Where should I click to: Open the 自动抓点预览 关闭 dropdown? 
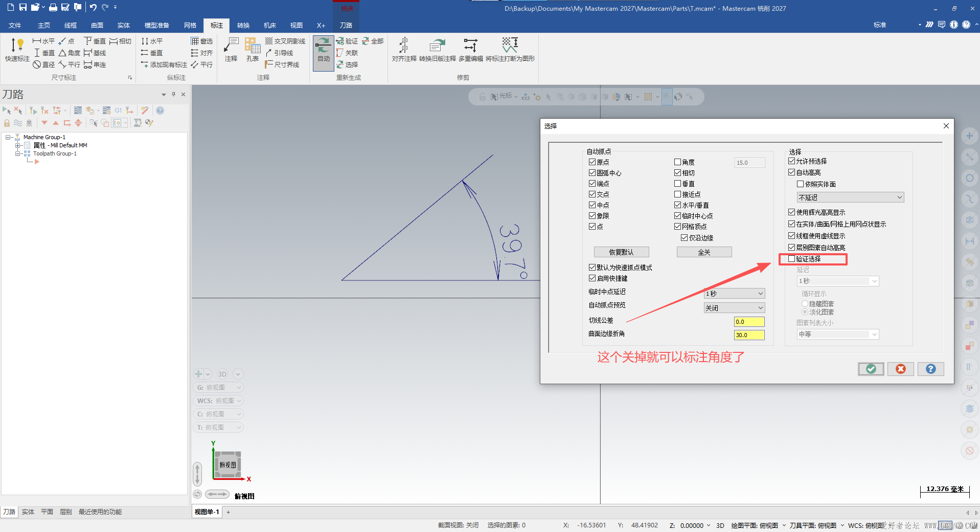(734, 308)
